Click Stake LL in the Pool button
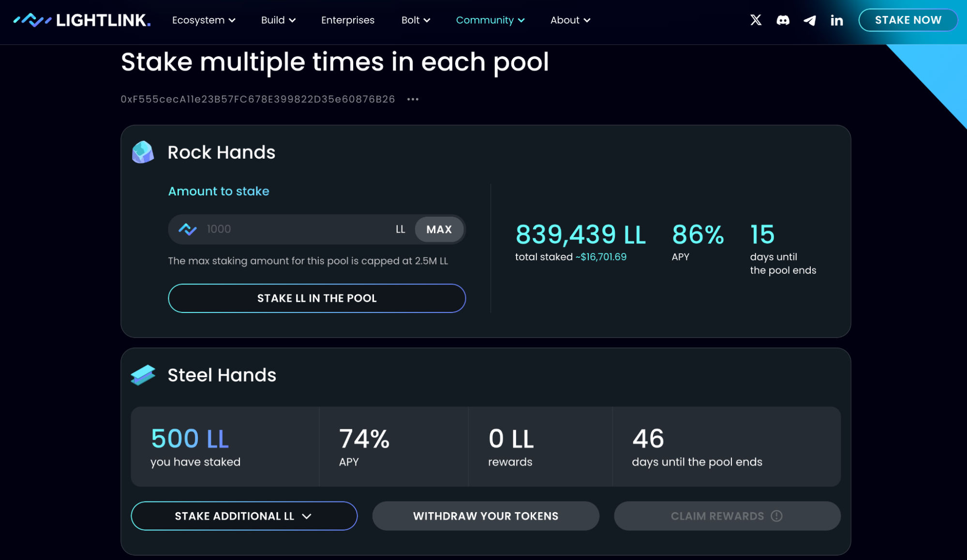967x560 pixels. tap(316, 298)
